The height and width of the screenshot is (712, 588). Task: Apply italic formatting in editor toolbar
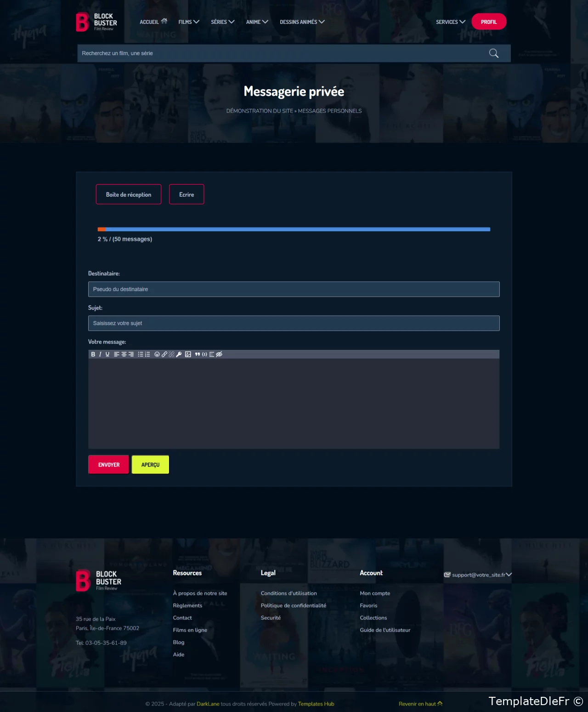click(100, 354)
